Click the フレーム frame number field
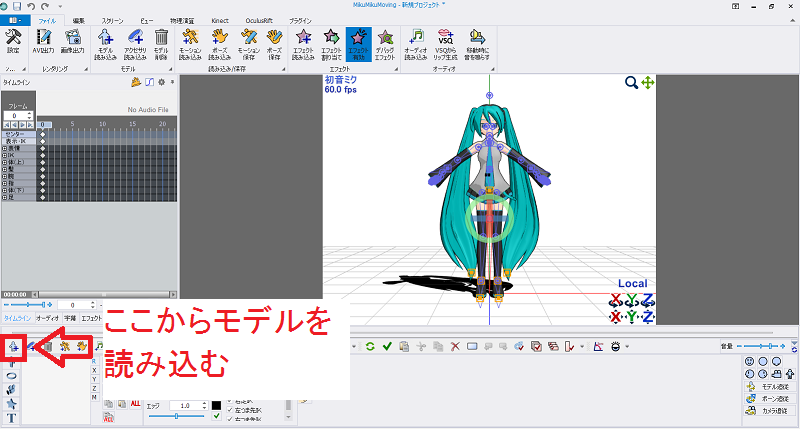Viewport: 800px width, 429px height. (x=18, y=116)
